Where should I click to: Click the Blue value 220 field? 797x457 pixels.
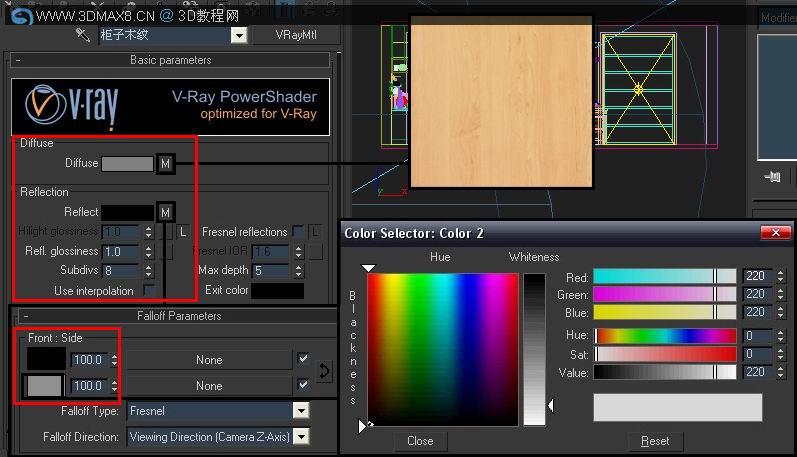[x=757, y=312]
